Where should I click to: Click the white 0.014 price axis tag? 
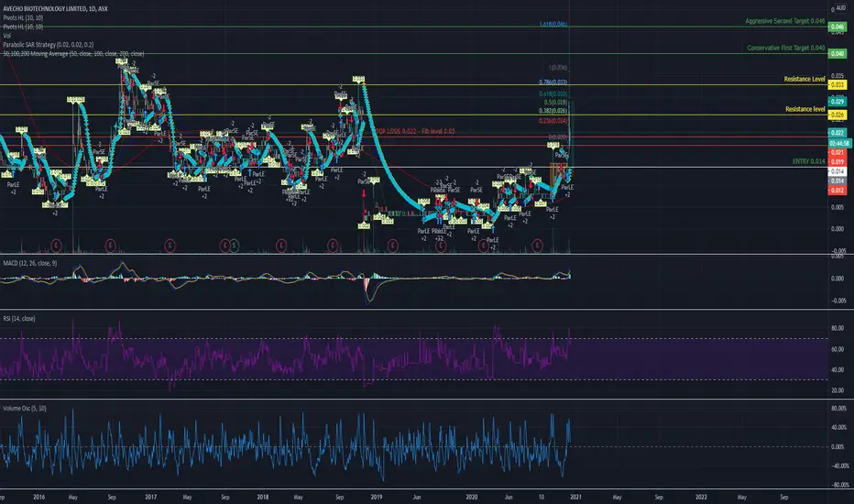pos(838,171)
